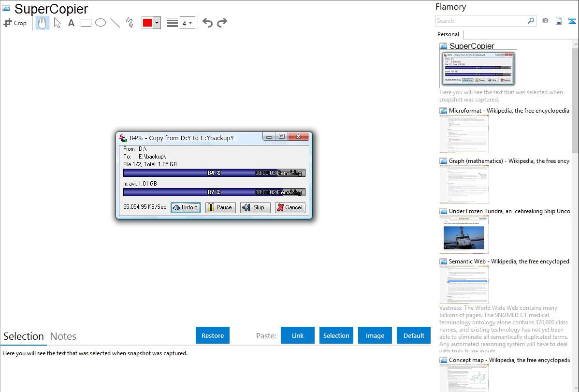Open the SuperCopier snapshot thumbnail
The width and height of the screenshot is (579, 392).
click(477, 68)
